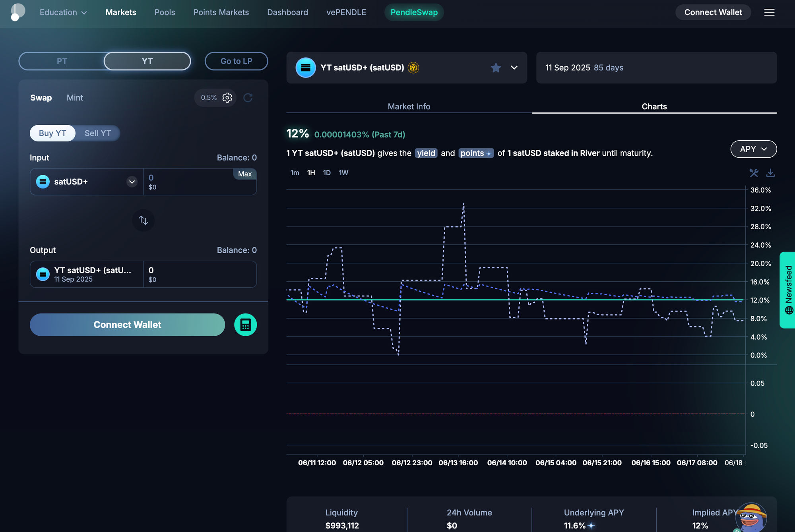This screenshot has height=532, width=795.
Task: Click the 24h Volume $0 stat
Action: [469, 519]
